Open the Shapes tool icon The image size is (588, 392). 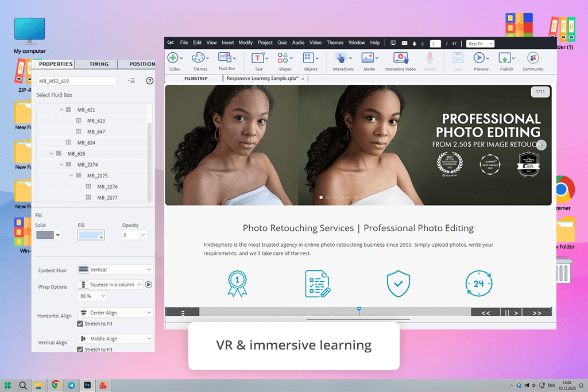pyautogui.click(x=283, y=58)
